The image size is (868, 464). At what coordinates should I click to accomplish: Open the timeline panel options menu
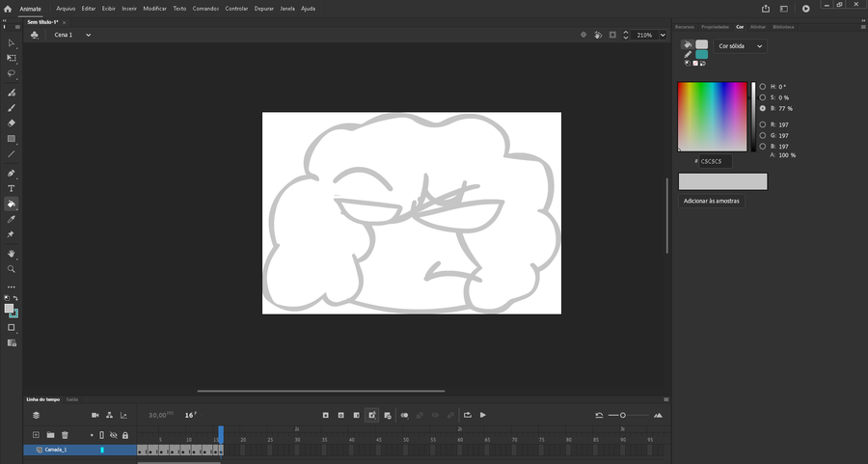point(665,399)
